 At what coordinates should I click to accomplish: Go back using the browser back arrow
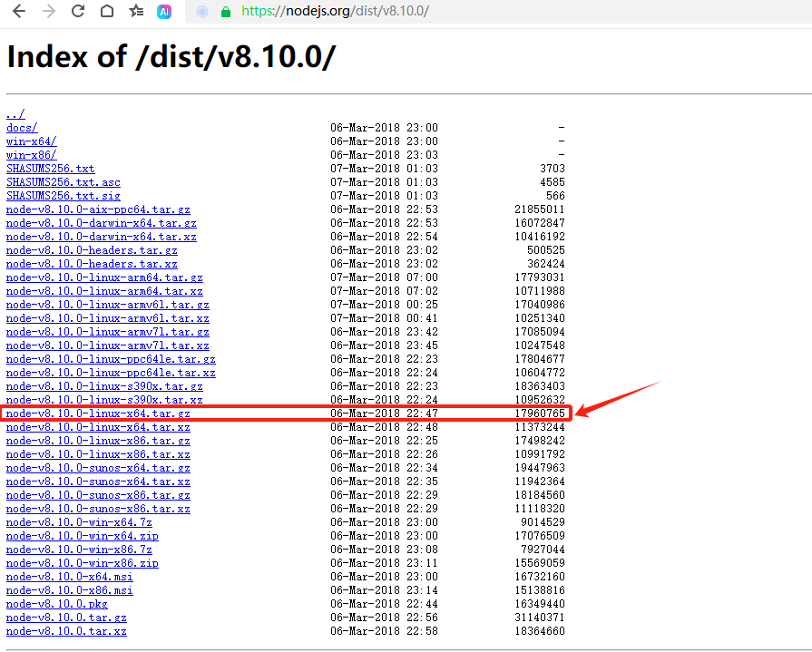(19, 11)
